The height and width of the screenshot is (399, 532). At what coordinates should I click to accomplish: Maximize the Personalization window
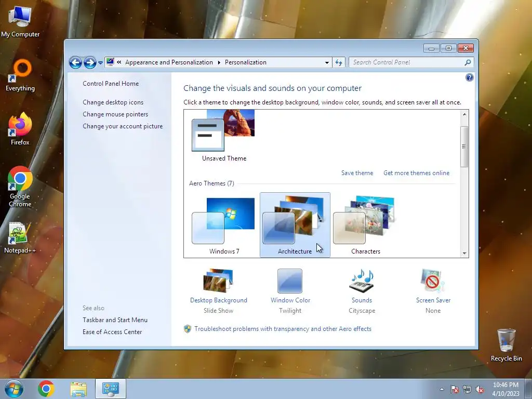[448, 48]
